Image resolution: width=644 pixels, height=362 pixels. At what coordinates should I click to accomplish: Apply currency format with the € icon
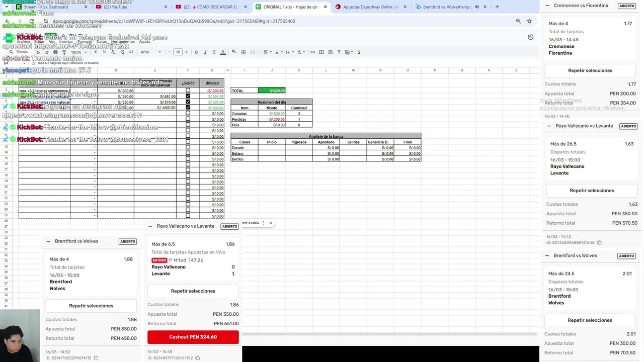[x=96, y=52]
